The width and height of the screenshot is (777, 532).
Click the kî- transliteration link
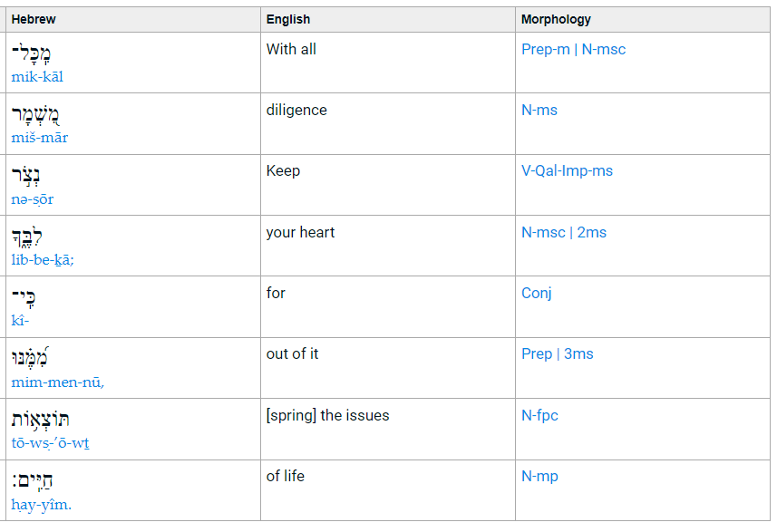21,321
